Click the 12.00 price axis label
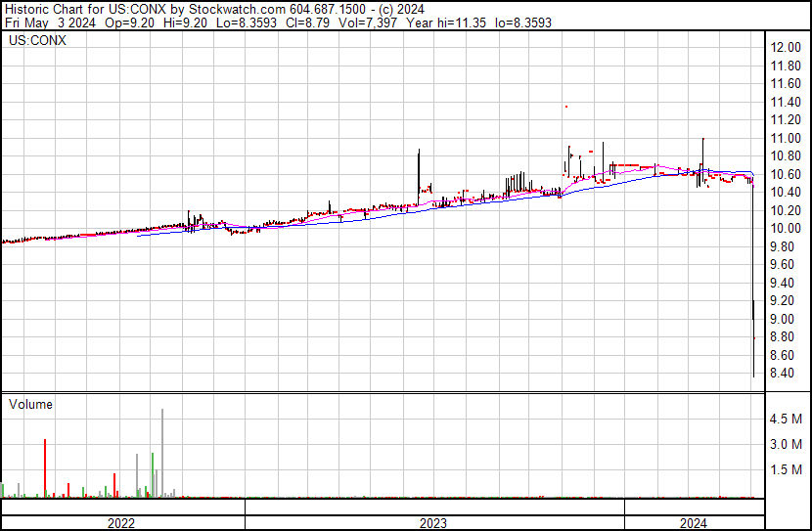The height and width of the screenshot is (531, 812). click(x=787, y=48)
